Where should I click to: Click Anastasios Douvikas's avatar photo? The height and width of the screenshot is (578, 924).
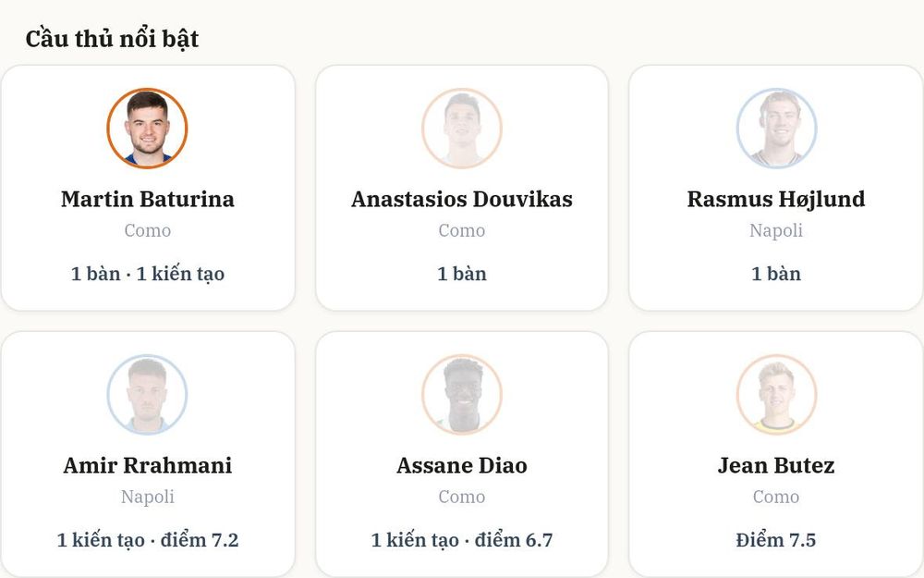462,129
